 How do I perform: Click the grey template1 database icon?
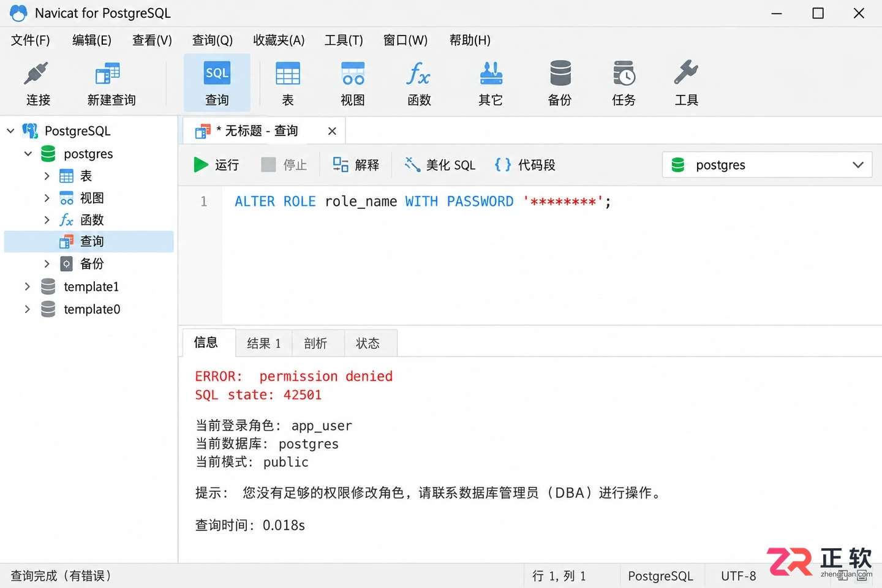click(x=48, y=287)
